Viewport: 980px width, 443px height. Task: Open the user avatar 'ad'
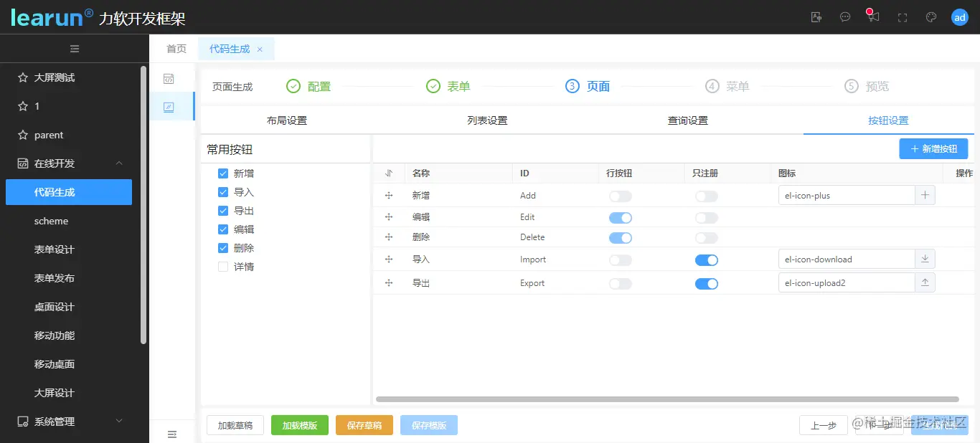coord(960,17)
